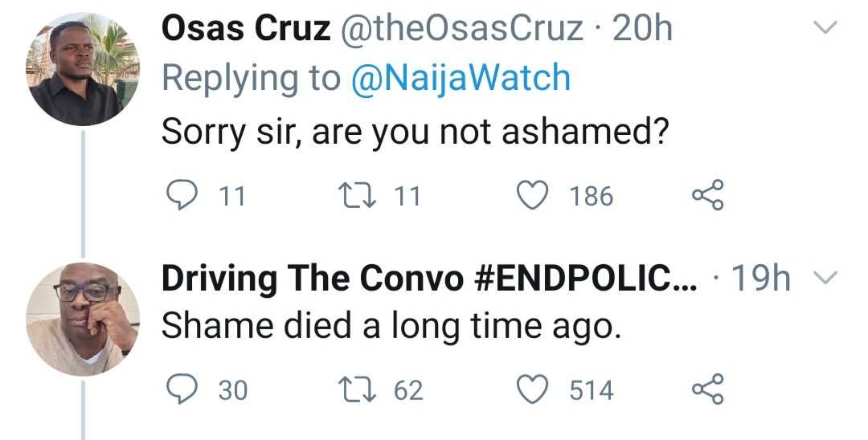Expand the chevron menu beside the 19h timestamp
Viewport: 868px width, 440px height.
pos(825,278)
